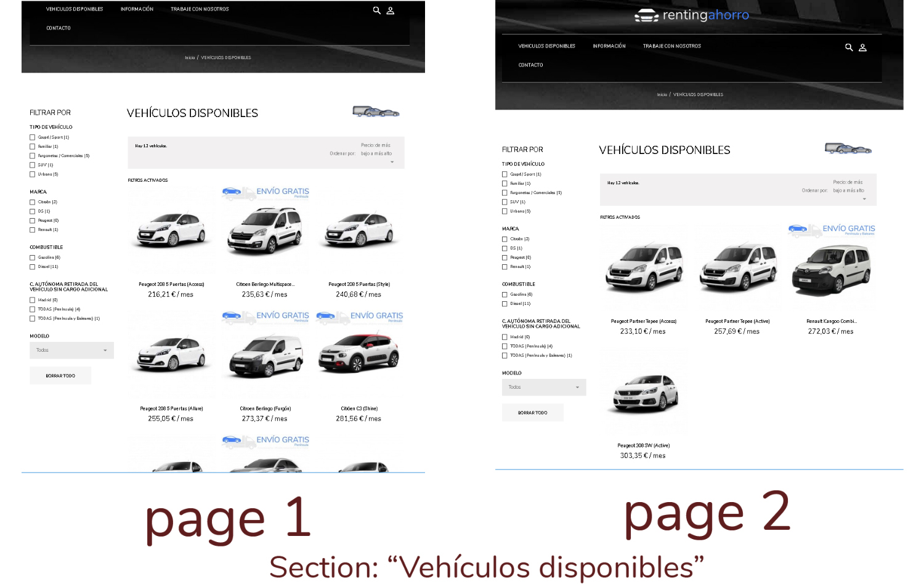Check TODAS (Península y Baleares) on page 2
924x584 pixels.
(505, 355)
